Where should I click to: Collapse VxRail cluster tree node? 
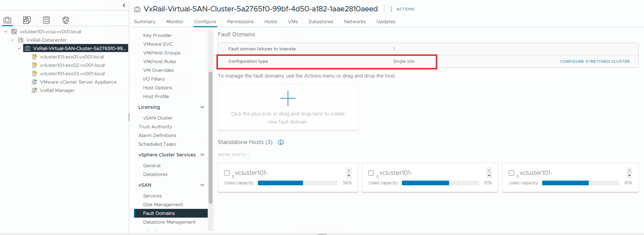click(x=19, y=48)
